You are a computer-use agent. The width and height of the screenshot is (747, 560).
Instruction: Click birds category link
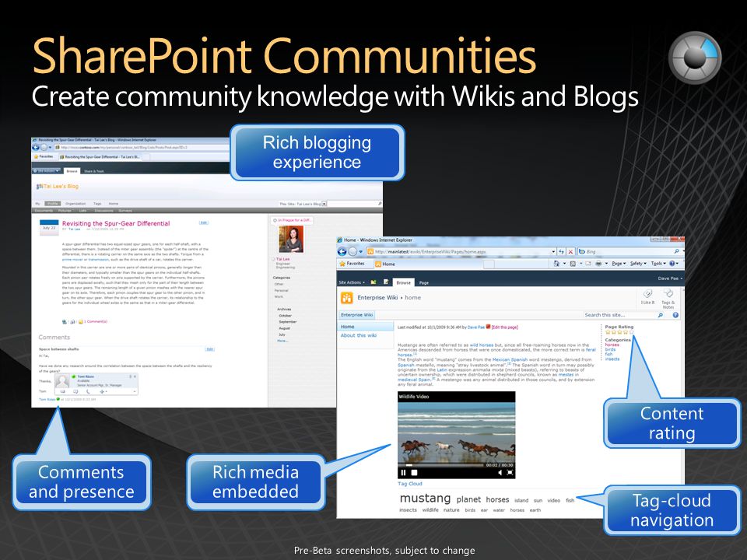(x=610, y=349)
